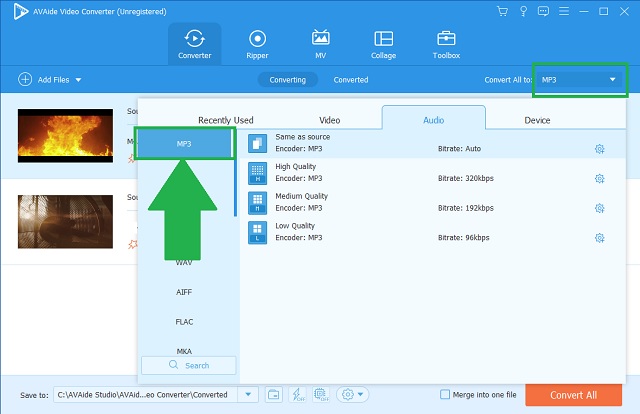Switch to the Recently Used tab
Image resolution: width=640 pixels, height=414 pixels.
(x=226, y=120)
